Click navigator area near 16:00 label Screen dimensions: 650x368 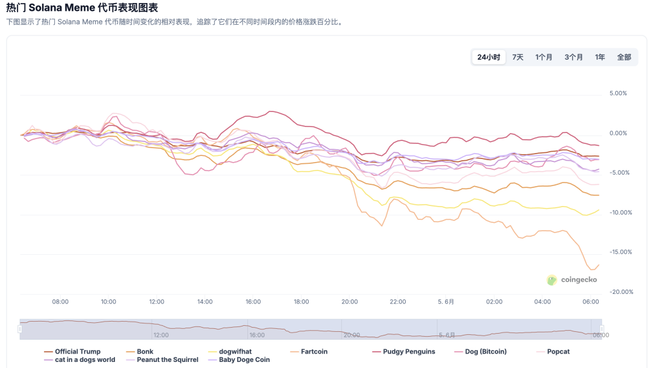click(257, 335)
